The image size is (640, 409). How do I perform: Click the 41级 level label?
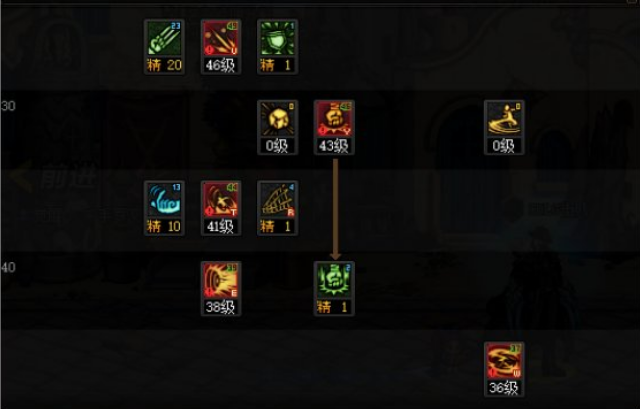click(x=221, y=227)
